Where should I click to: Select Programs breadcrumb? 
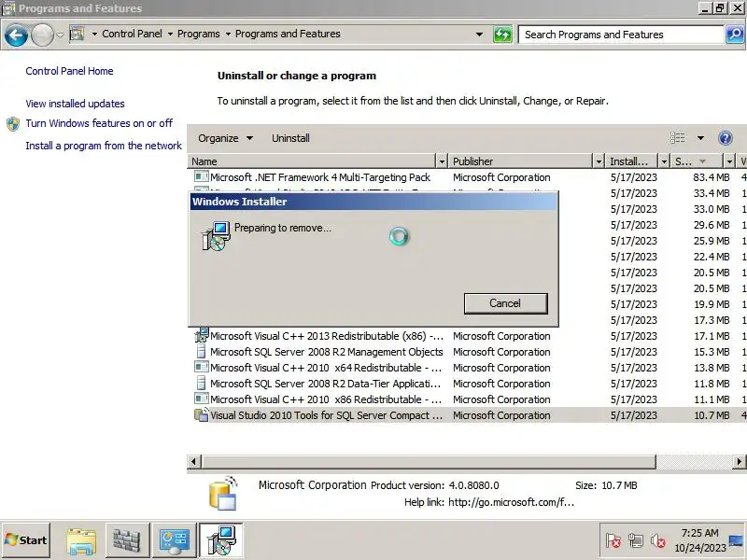coord(199,34)
